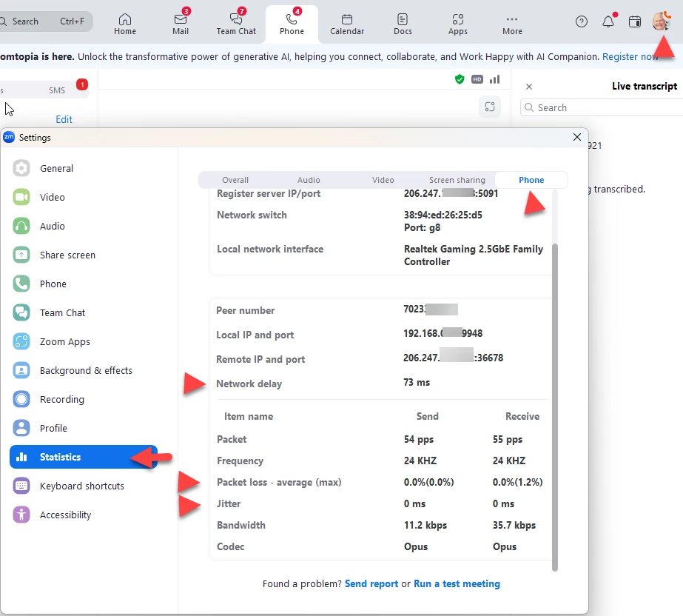This screenshot has height=616, width=683.
Task: Open notifications bell
Action: pos(608,21)
